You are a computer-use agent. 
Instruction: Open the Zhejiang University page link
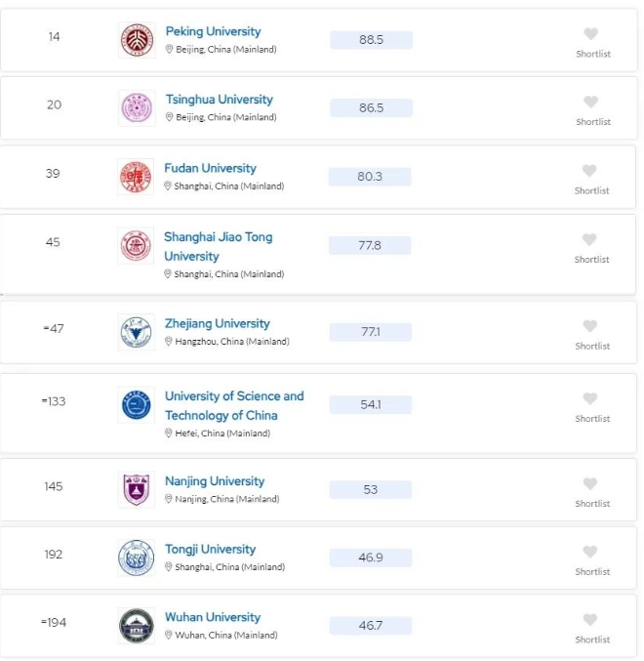(218, 323)
